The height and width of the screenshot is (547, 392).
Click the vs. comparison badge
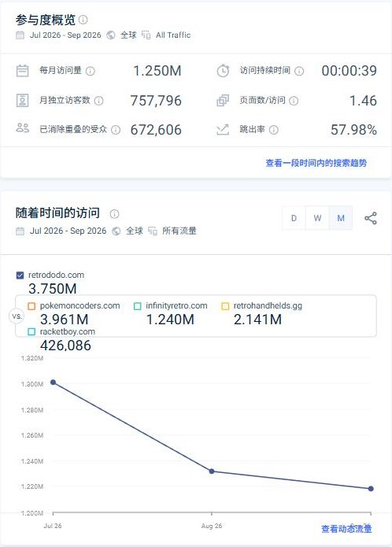[x=17, y=316]
